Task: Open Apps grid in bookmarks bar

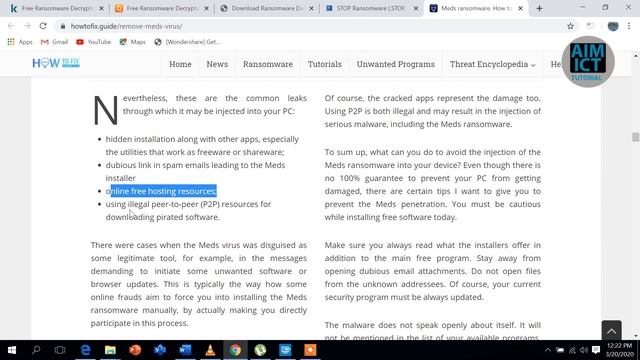Action: 20,42
